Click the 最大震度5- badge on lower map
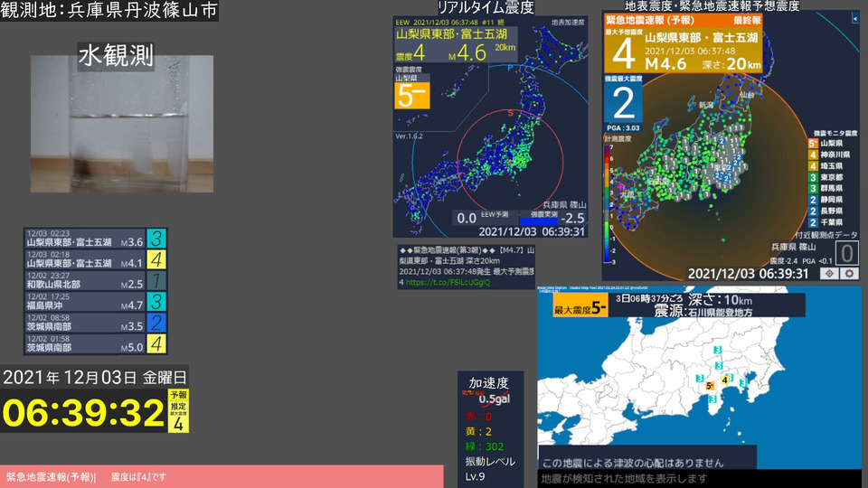Viewport: 868px width, 488px height. tap(580, 307)
